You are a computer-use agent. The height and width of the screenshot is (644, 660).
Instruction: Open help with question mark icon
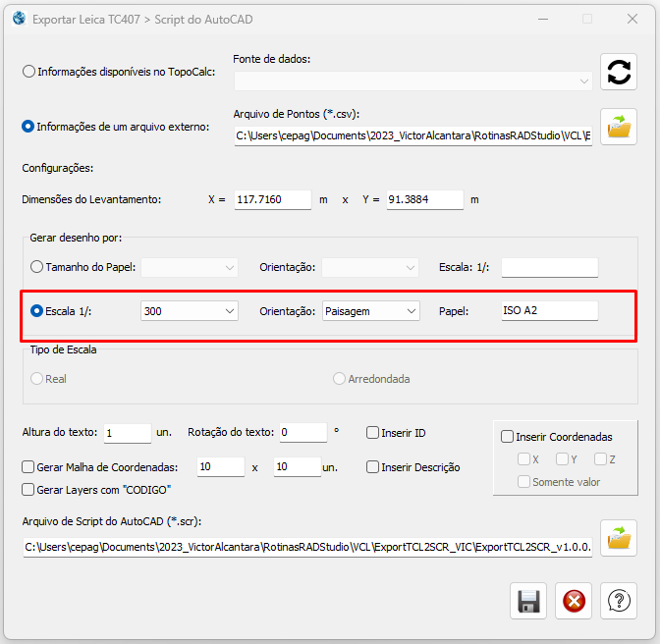619,600
